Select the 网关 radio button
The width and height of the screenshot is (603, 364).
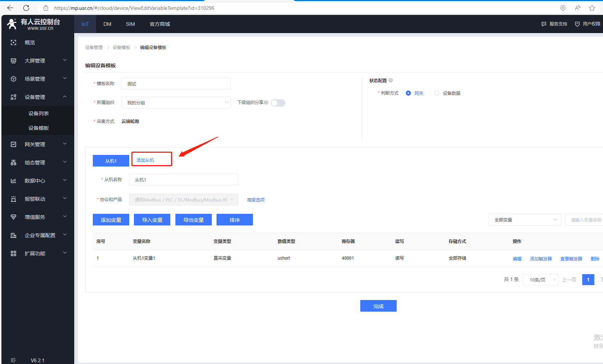tap(408, 93)
